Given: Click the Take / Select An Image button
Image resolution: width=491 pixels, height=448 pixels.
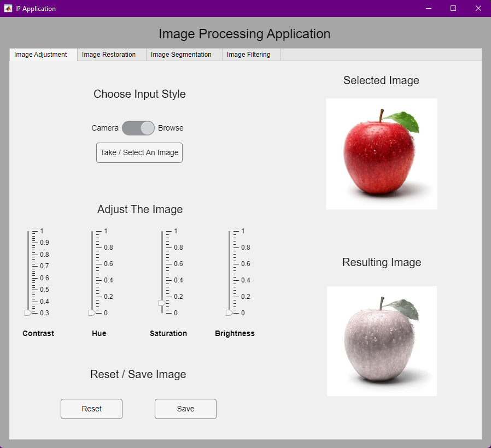Looking at the screenshot, I should pos(139,152).
